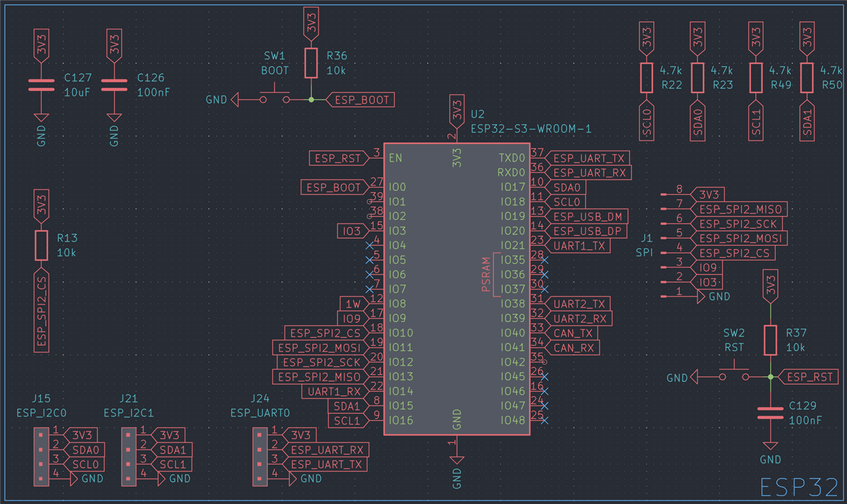Select the GND arrow left of SW1

(235, 100)
